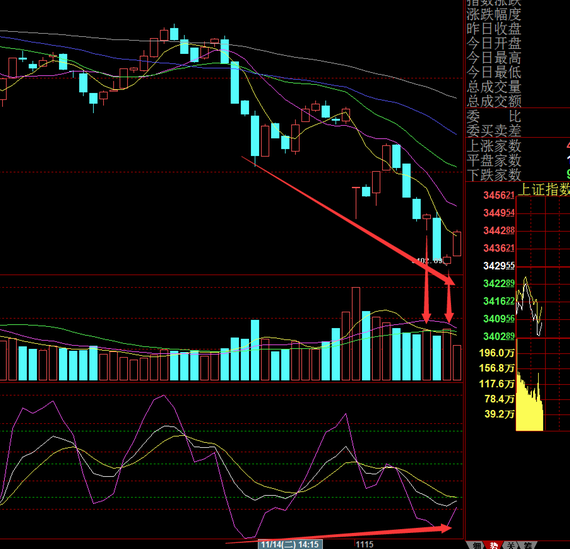Click the 11/14(二) 14:15 time label
The height and width of the screenshot is (549, 570).
[x=290, y=544]
